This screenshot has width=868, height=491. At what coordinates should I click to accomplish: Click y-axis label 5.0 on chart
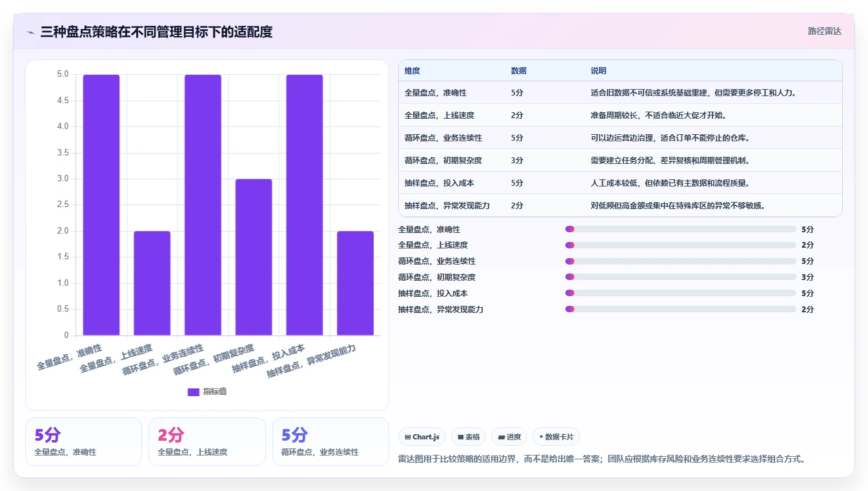(x=63, y=75)
